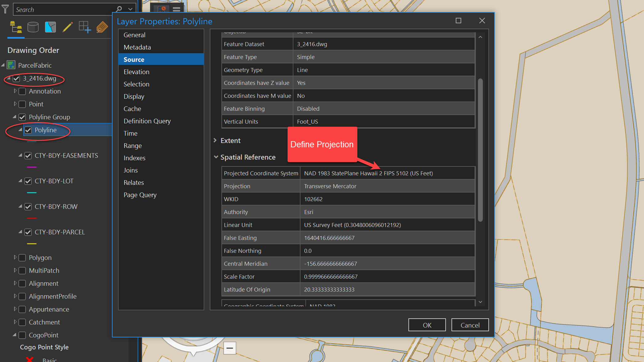Select the List By Selection icon
The height and width of the screenshot is (362, 644).
tap(50, 27)
